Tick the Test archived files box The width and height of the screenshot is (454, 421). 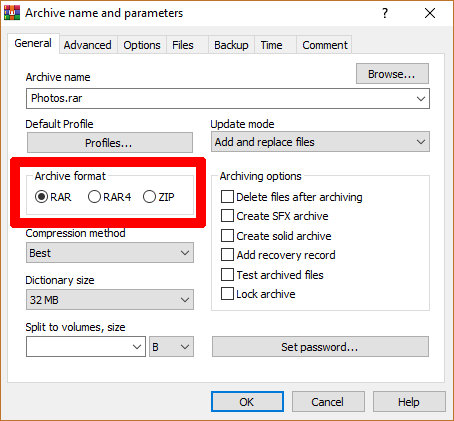click(227, 275)
